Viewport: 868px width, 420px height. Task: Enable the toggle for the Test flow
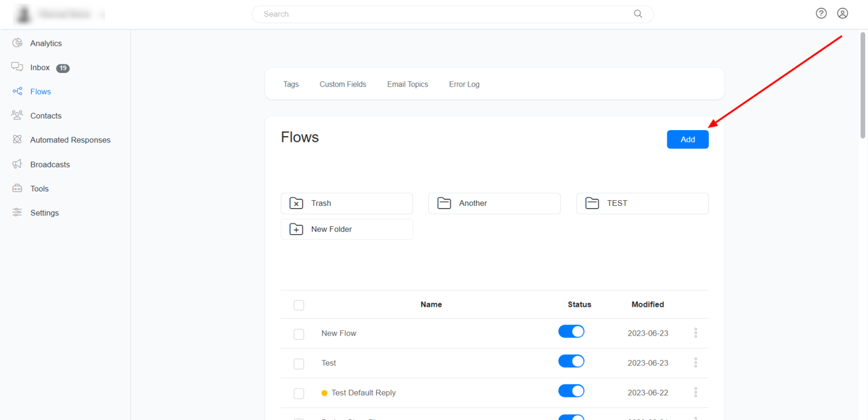(x=571, y=361)
